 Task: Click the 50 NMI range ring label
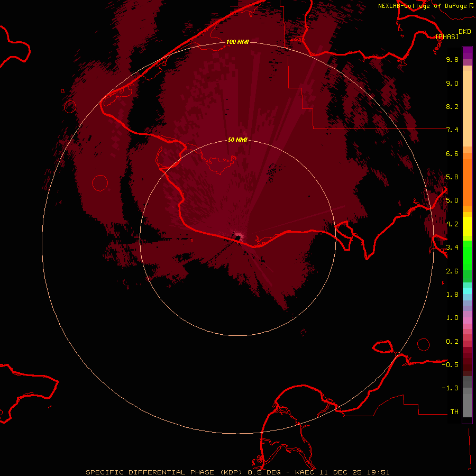point(237,140)
